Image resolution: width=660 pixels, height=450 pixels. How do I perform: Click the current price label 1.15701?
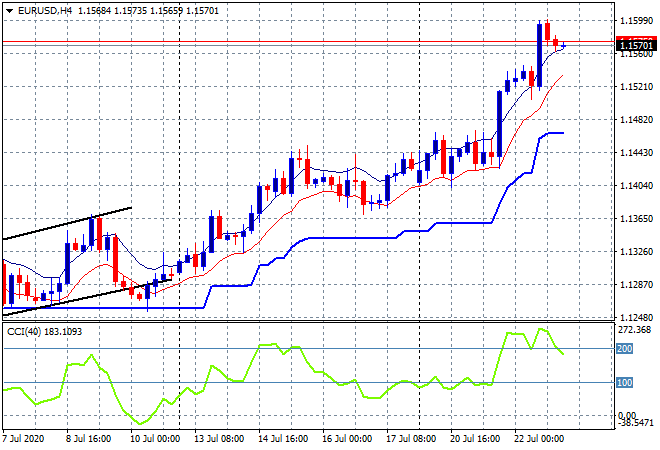(636, 45)
